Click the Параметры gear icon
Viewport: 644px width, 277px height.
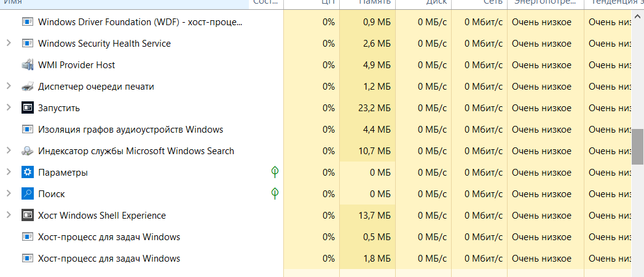point(27,173)
